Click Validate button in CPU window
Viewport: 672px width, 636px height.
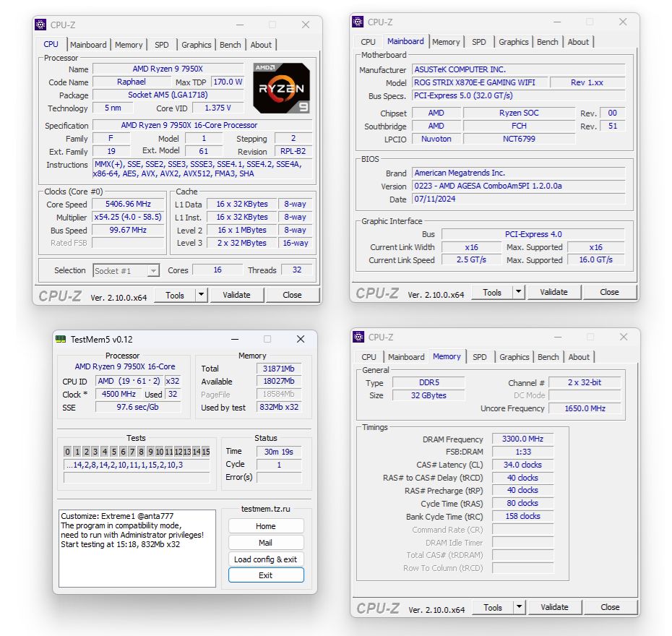click(x=236, y=295)
